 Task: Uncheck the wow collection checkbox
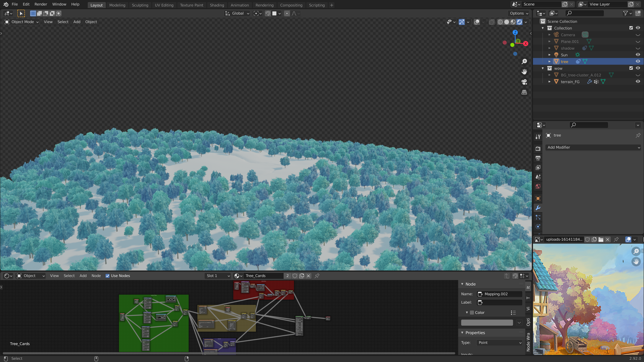[x=631, y=68]
